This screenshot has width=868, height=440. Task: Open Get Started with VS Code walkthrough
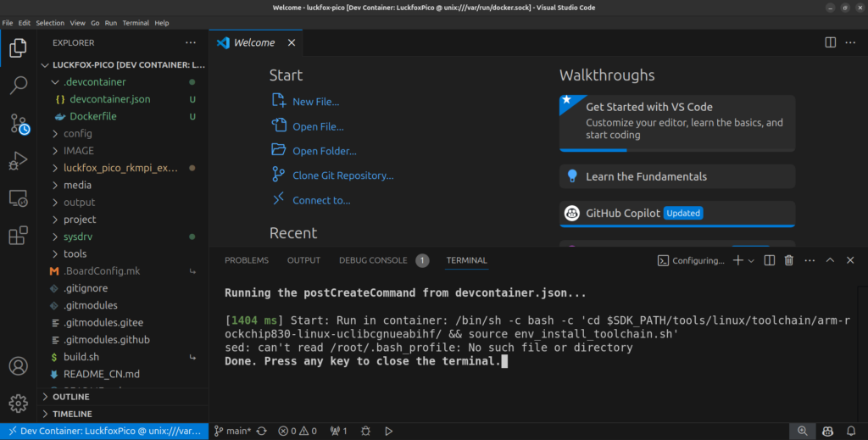[x=677, y=123]
